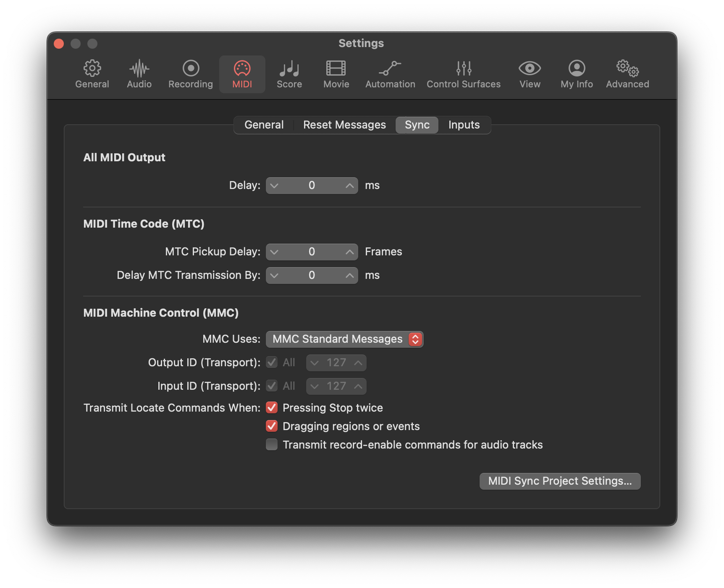This screenshot has width=724, height=588.
Task: Click inside the Delay MTC Transmission field
Action: 312,275
